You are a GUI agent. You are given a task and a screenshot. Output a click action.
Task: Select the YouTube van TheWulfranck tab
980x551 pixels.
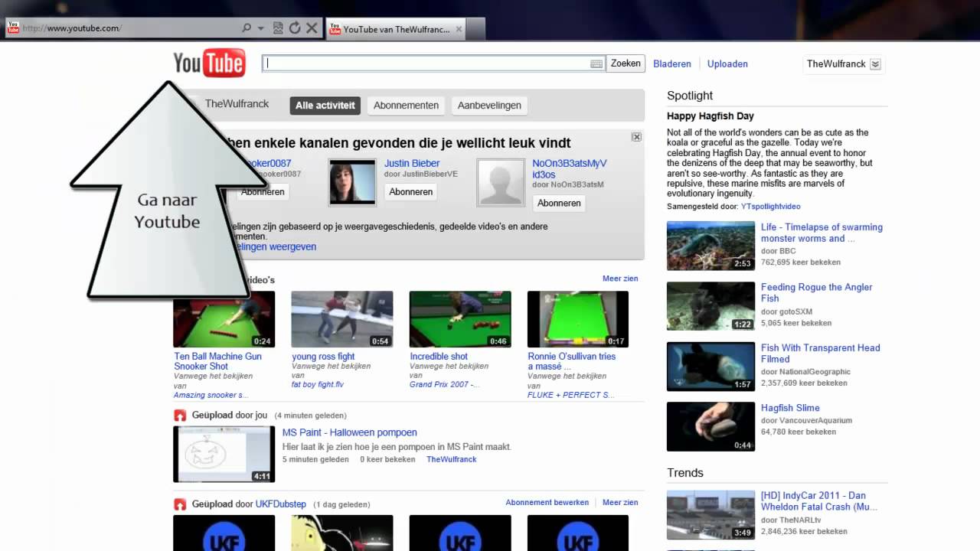tap(395, 29)
